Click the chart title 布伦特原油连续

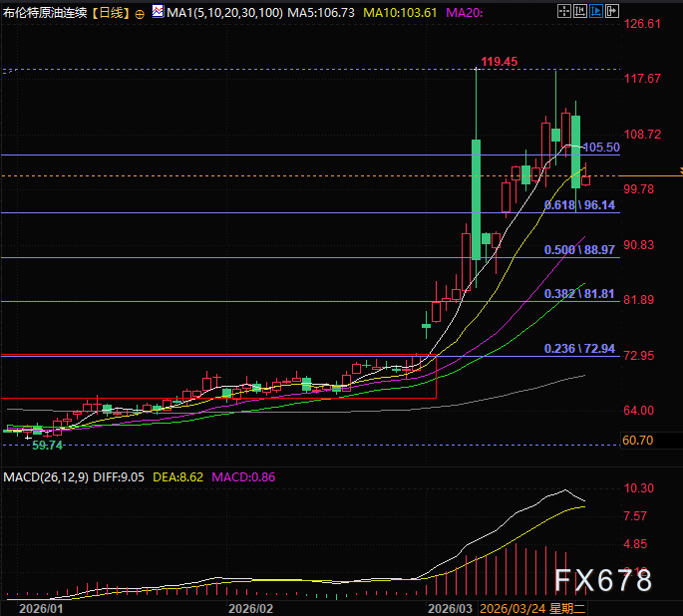pos(45,13)
